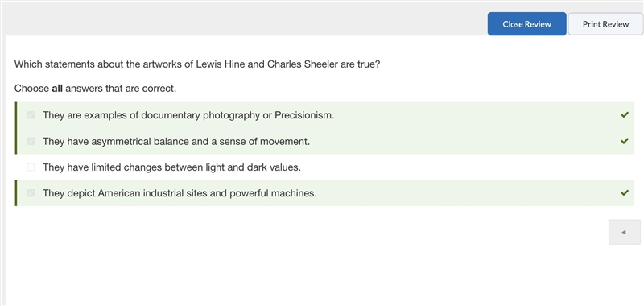Viewport: 644px width, 306px height.
Task: Toggle the American industrial sites answer checkbox
Action: (x=31, y=193)
